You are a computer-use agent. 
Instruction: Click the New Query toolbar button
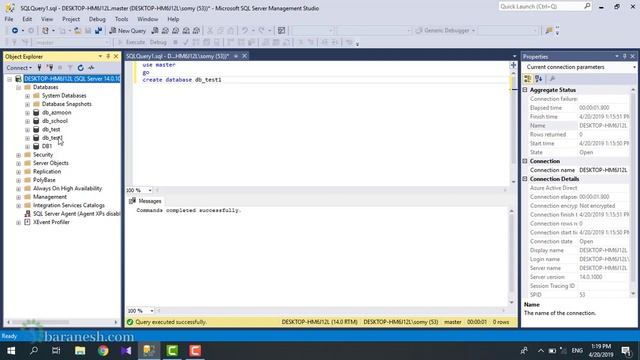click(128, 31)
